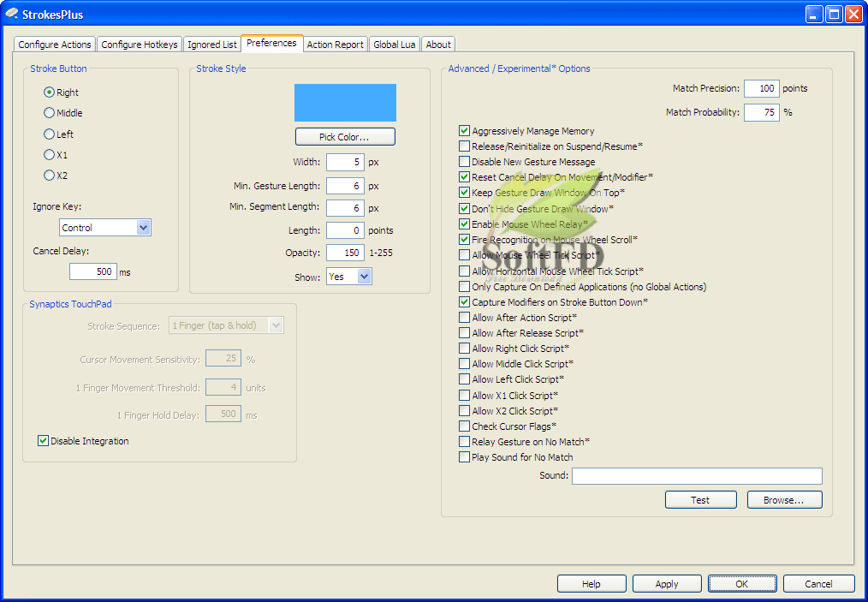Click the Apply button
The width and height of the screenshot is (868, 602).
667,584
